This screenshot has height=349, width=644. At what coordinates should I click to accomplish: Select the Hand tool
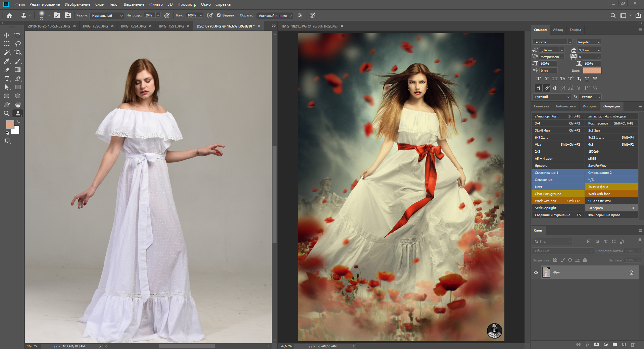pyautogui.click(x=18, y=105)
